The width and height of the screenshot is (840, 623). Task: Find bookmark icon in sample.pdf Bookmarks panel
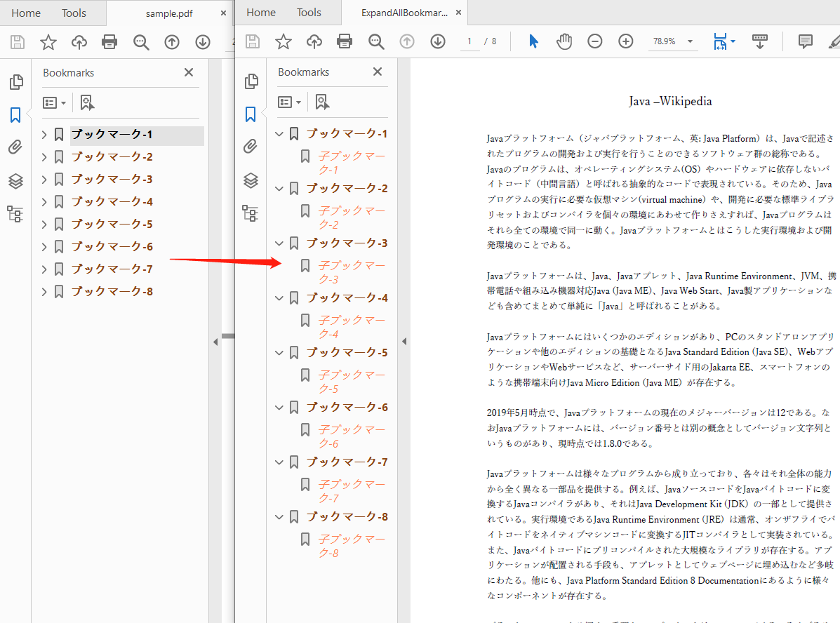coord(87,102)
